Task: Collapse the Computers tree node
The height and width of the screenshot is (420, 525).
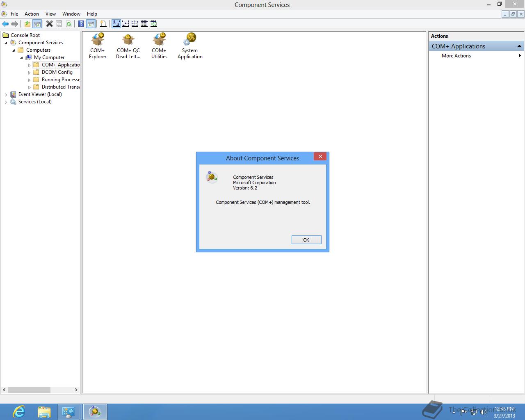Action: [14, 50]
